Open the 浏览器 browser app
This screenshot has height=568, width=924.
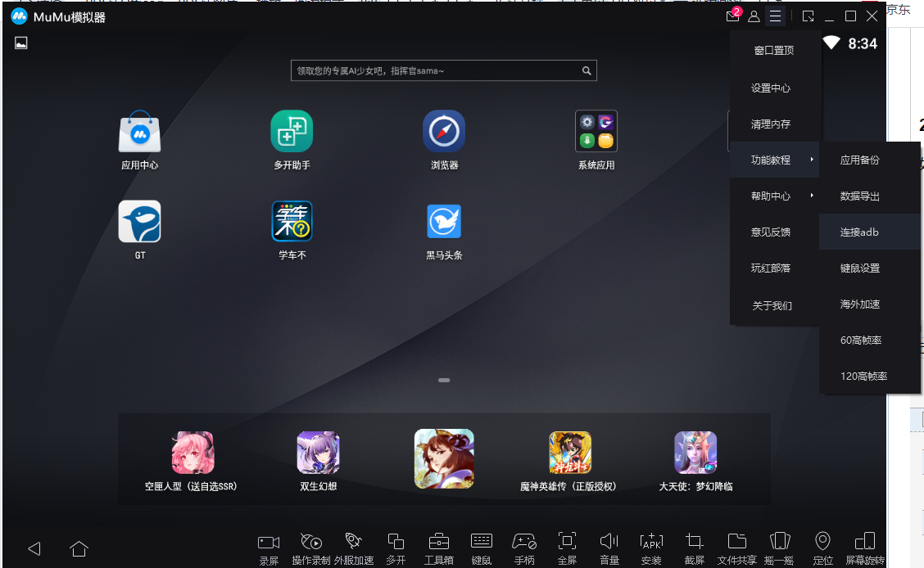pyautogui.click(x=444, y=131)
